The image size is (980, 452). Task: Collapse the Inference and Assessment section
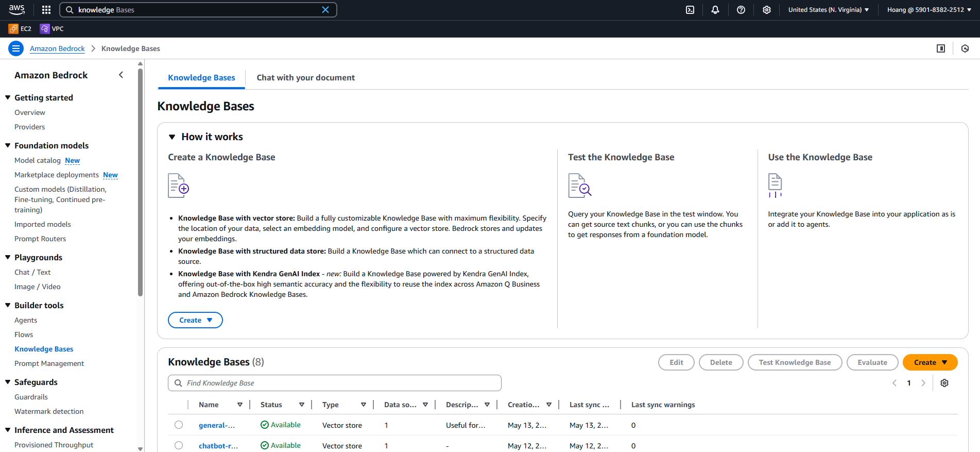(8, 430)
